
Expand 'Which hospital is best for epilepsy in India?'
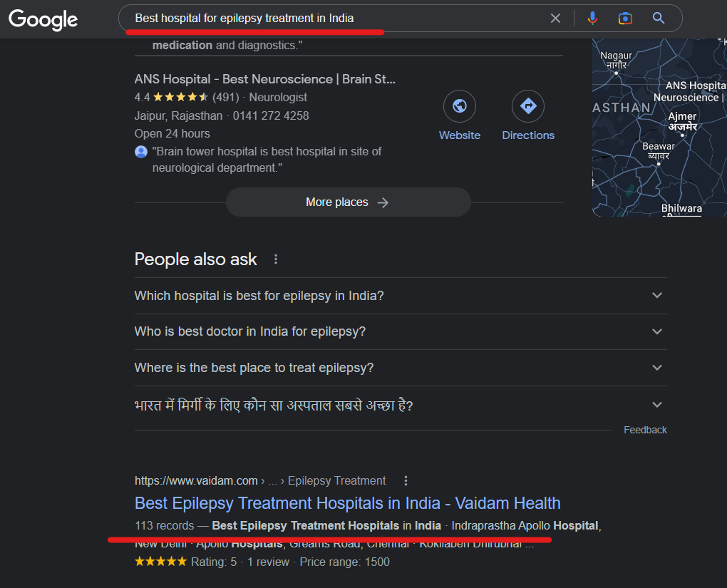pos(401,296)
